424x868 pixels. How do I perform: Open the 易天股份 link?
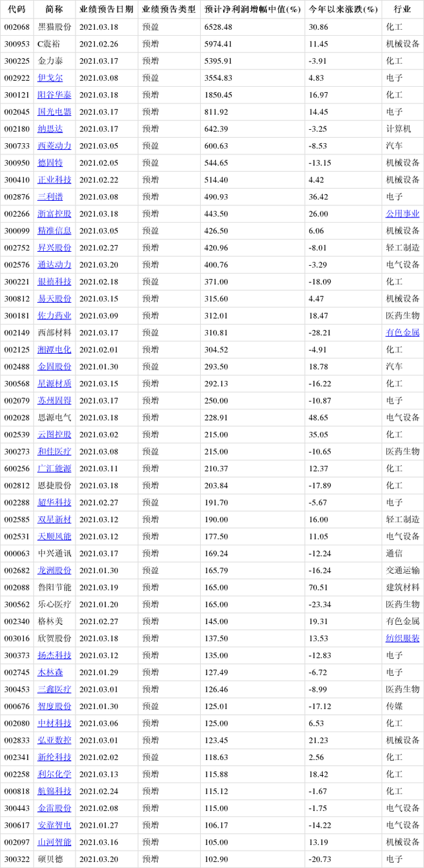(54, 299)
